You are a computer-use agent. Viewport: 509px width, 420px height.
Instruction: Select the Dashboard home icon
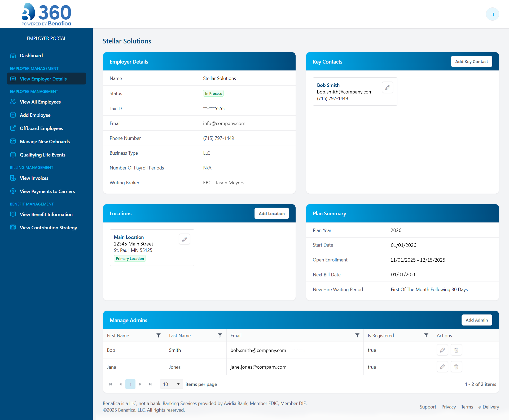[x=13, y=55]
